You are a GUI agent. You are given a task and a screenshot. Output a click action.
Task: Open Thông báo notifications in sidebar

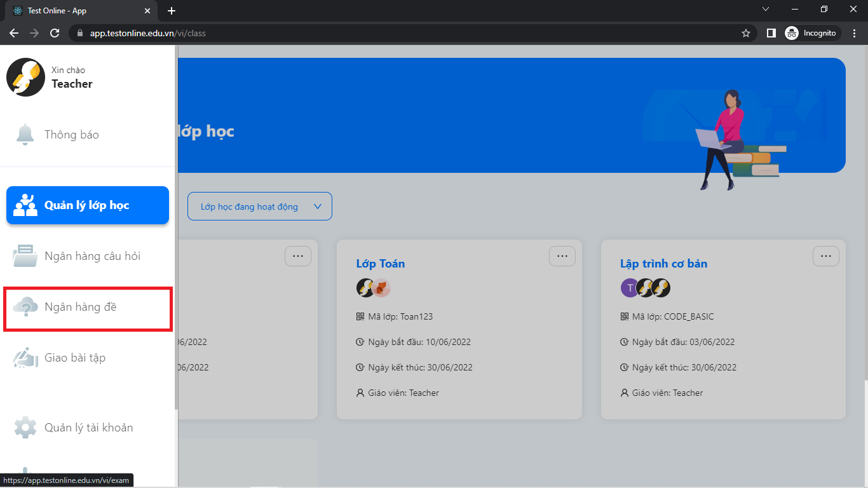click(x=88, y=135)
